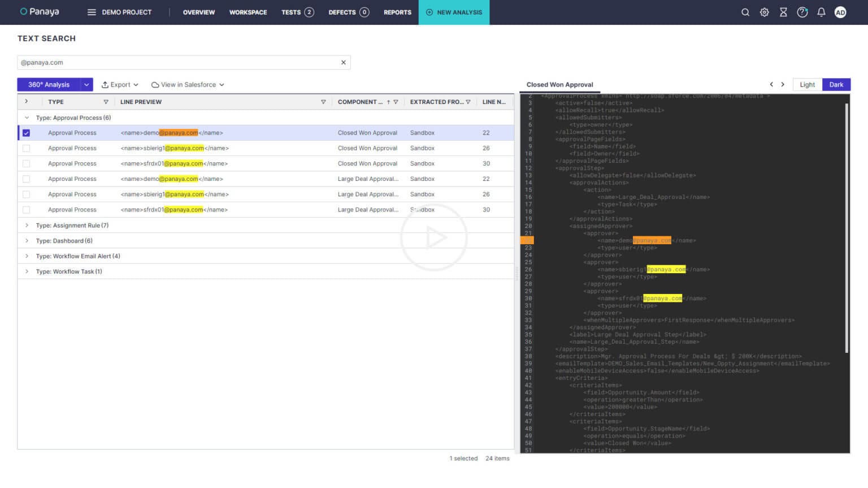Open the DEFECTS tab
Viewport: 868px width, 488px height.
(349, 12)
